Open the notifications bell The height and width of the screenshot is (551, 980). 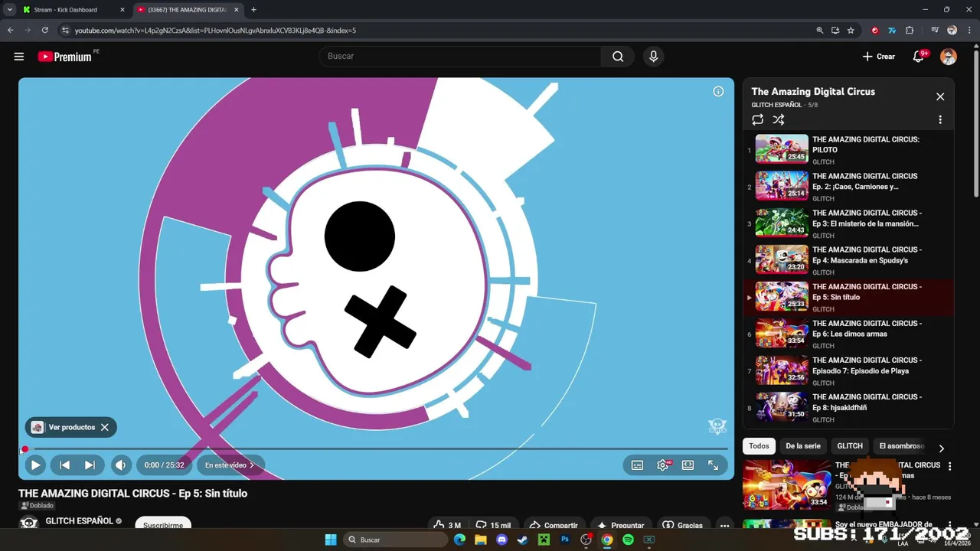(x=919, y=57)
